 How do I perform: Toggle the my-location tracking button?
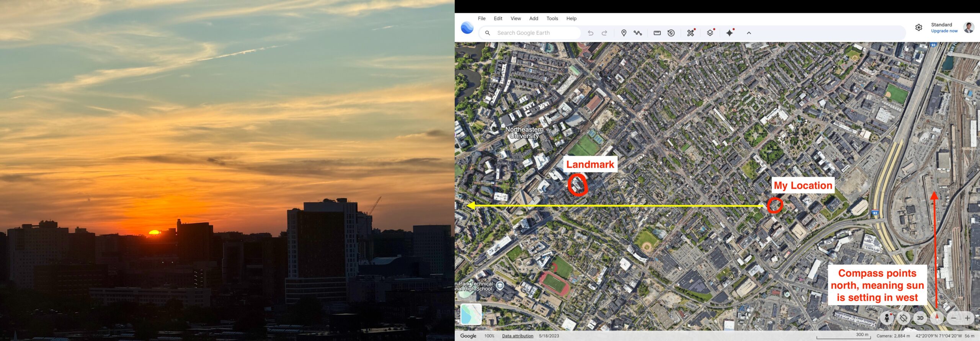coord(903,318)
